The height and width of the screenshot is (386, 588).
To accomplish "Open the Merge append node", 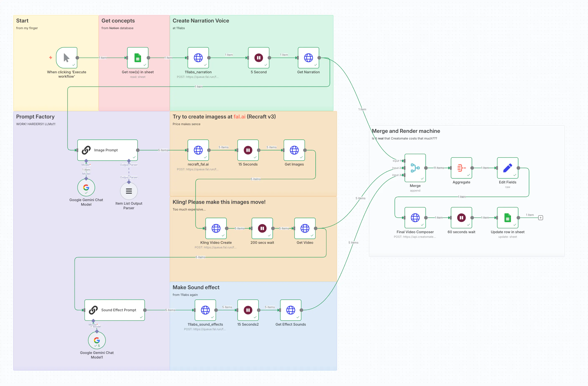I will [x=415, y=168].
